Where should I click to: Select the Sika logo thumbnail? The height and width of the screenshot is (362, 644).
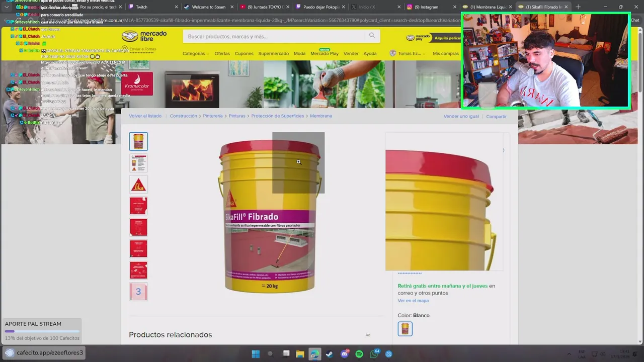pyautogui.click(x=138, y=185)
